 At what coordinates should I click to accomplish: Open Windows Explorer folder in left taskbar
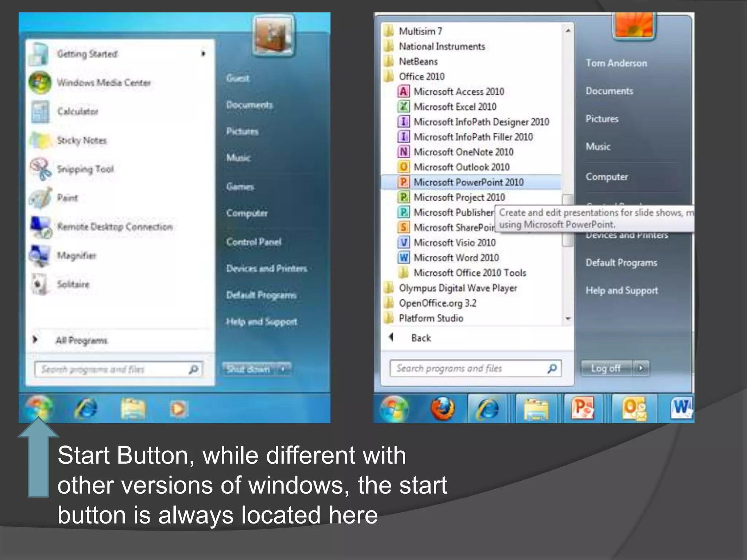[x=133, y=409]
